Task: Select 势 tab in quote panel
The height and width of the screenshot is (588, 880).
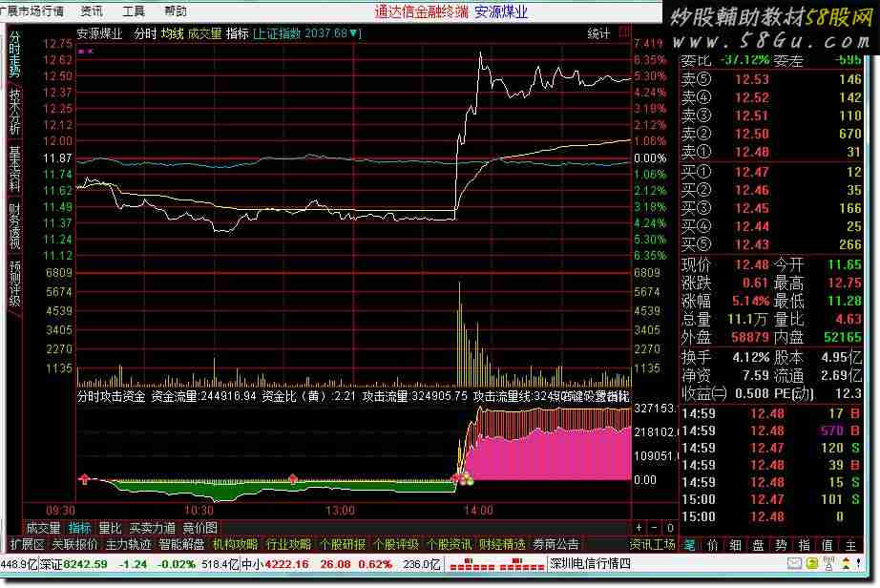Action: pos(782,545)
